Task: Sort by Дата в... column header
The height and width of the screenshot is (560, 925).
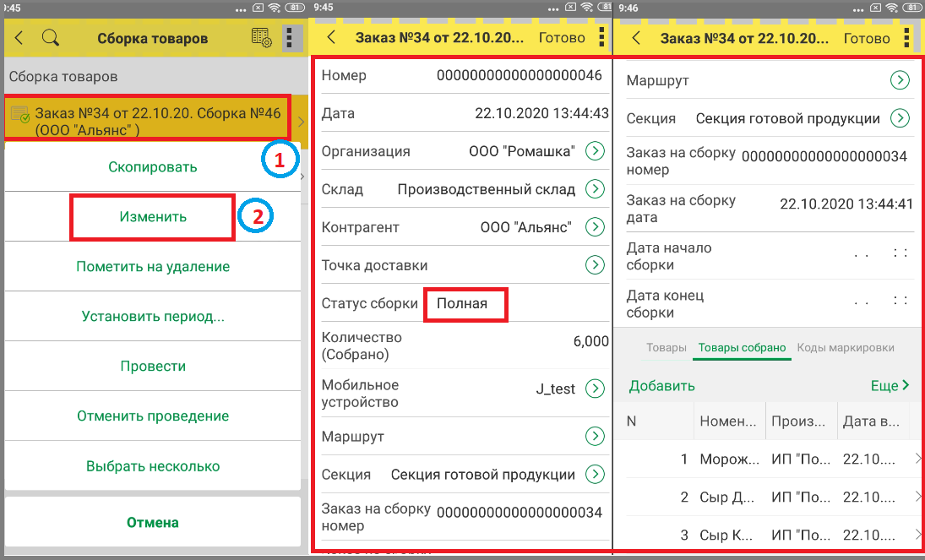Action: click(873, 421)
